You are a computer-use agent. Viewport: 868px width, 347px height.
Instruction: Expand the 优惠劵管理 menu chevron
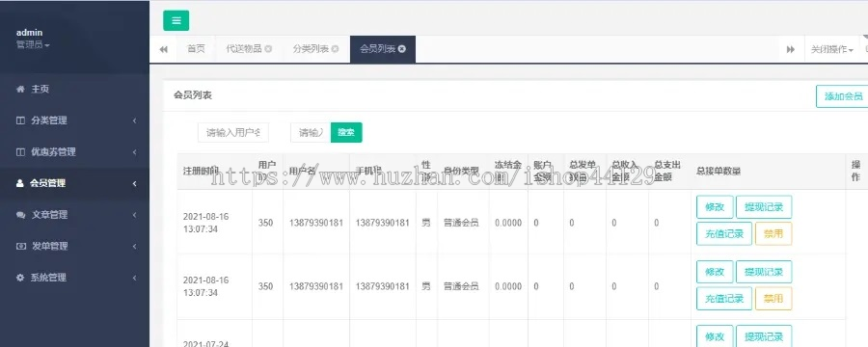134,152
